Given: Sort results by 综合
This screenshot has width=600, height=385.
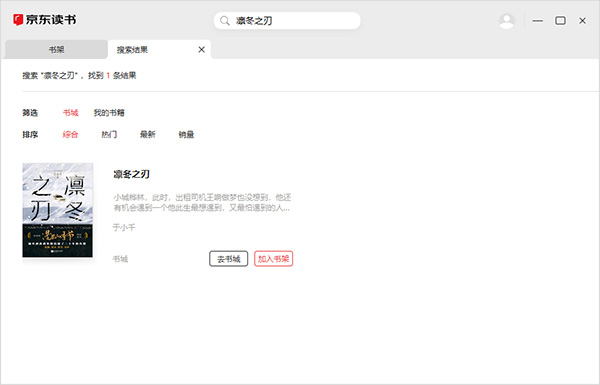Looking at the screenshot, I should tap(70, 134).
